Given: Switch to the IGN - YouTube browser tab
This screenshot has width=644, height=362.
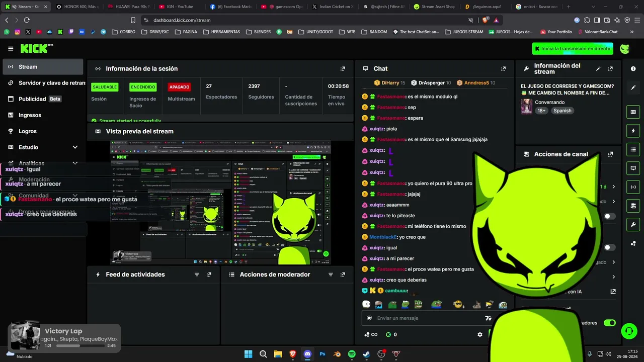Looking at the screenshot, I should (x=179, y=7).
